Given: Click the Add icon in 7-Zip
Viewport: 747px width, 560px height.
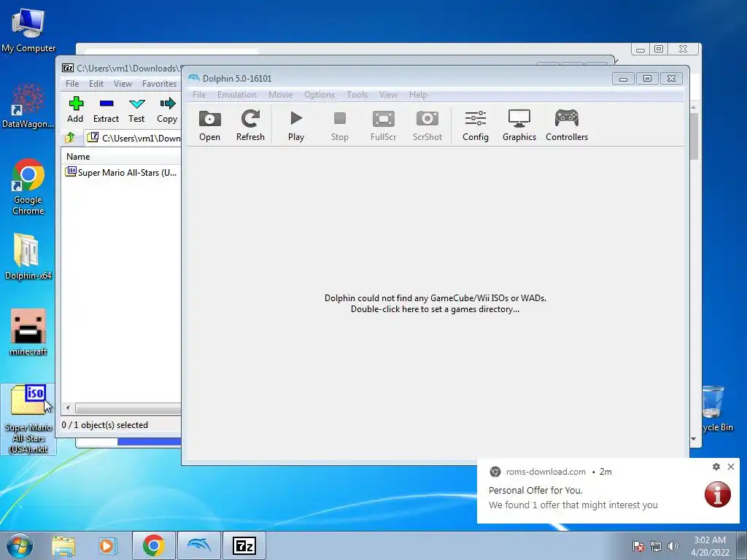Looking at the screenshot, I should click(75, 109).
